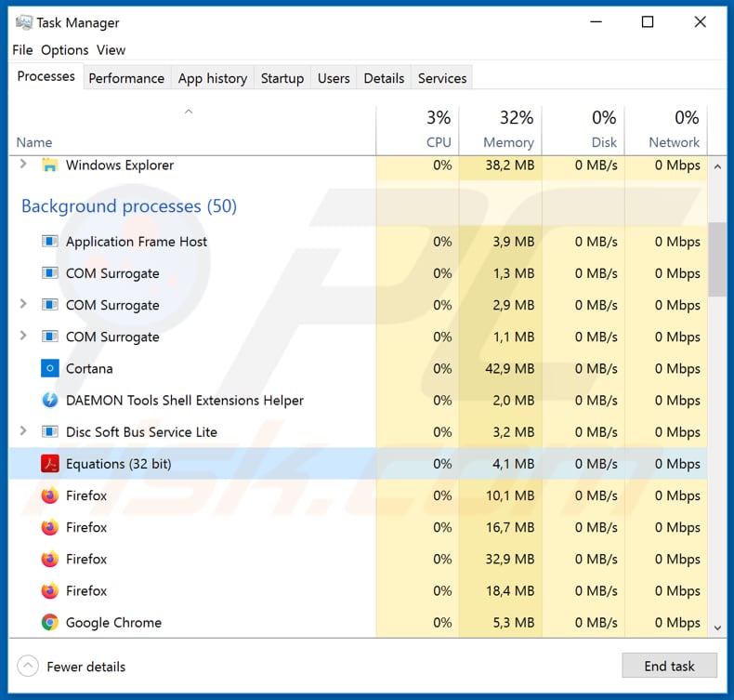
Task: Open the File menu
Action: 22,49
